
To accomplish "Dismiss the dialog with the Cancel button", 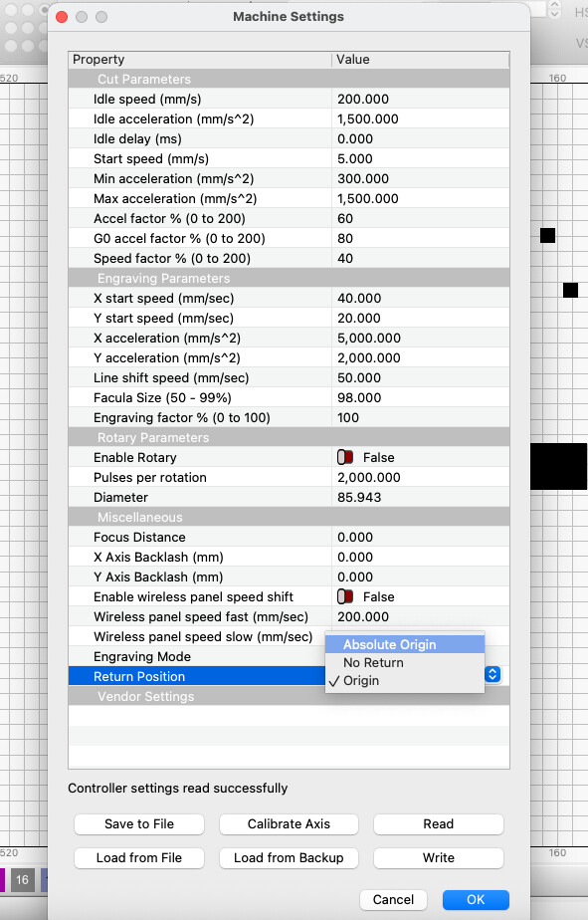I will coord(393,899).
